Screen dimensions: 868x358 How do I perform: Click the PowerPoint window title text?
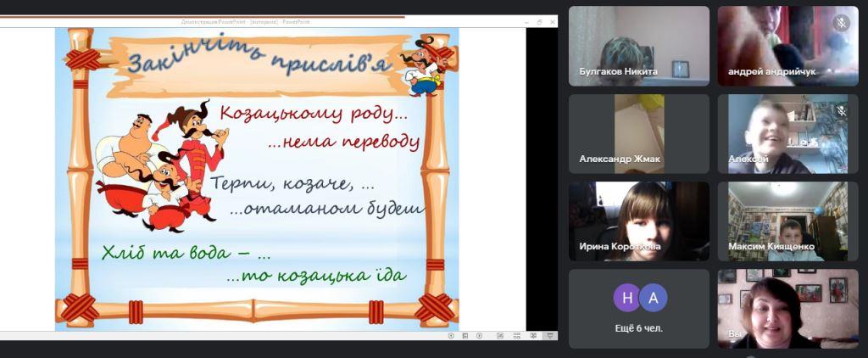tap(246, 21)
